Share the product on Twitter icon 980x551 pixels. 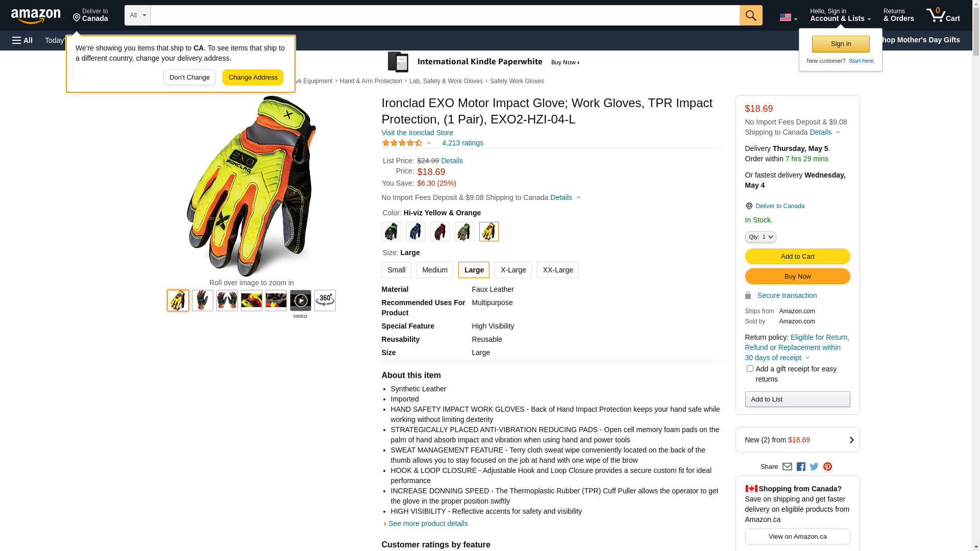tap(814, 467)
